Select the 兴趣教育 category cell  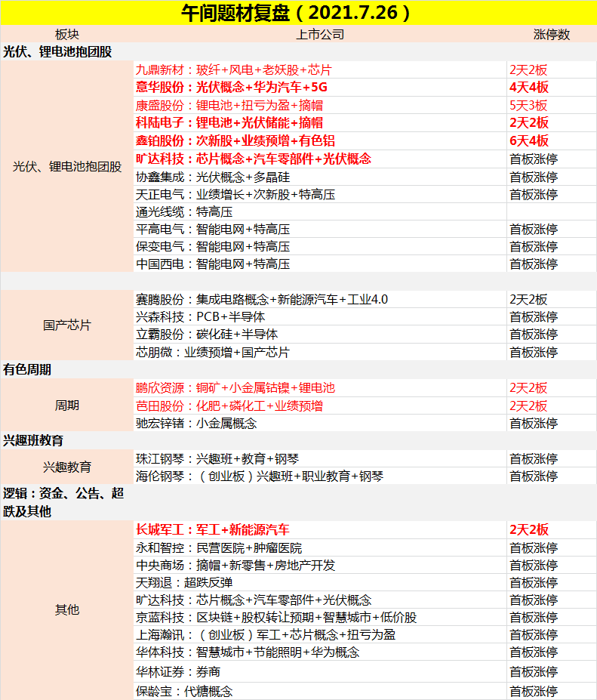[x=67, y=467]
